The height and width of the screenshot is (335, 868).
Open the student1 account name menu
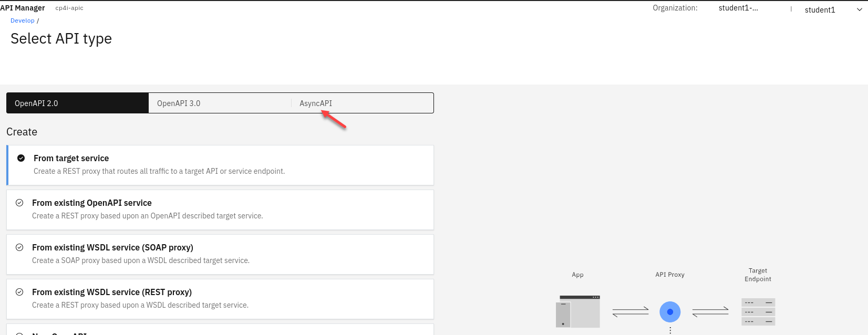point(820,10)
